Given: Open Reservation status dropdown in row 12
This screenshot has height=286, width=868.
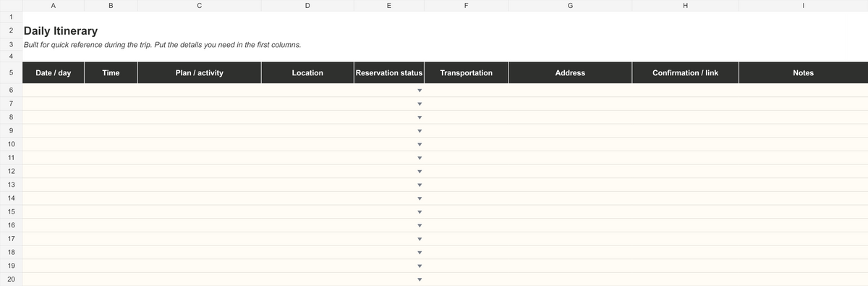Looking at the screenshot, I should pyautogui.click(x=419, y=172).
